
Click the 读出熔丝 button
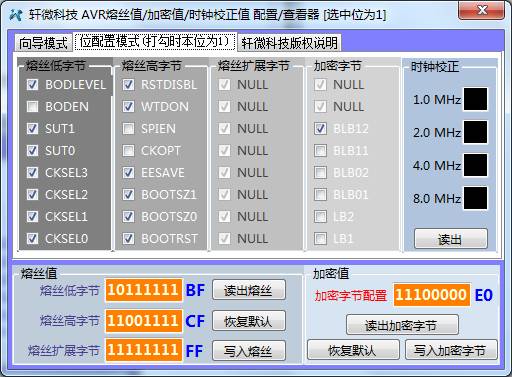coord(249,290)
